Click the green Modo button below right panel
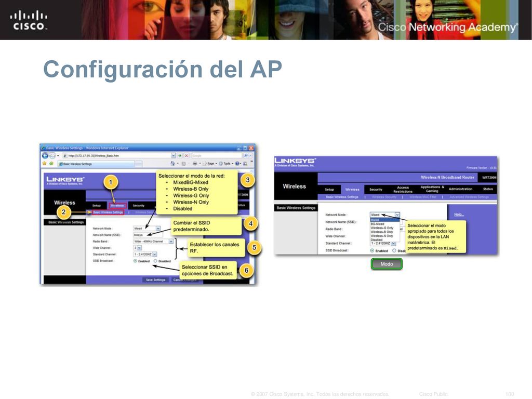Screen dimensions: 532x399 pos(387,264)
